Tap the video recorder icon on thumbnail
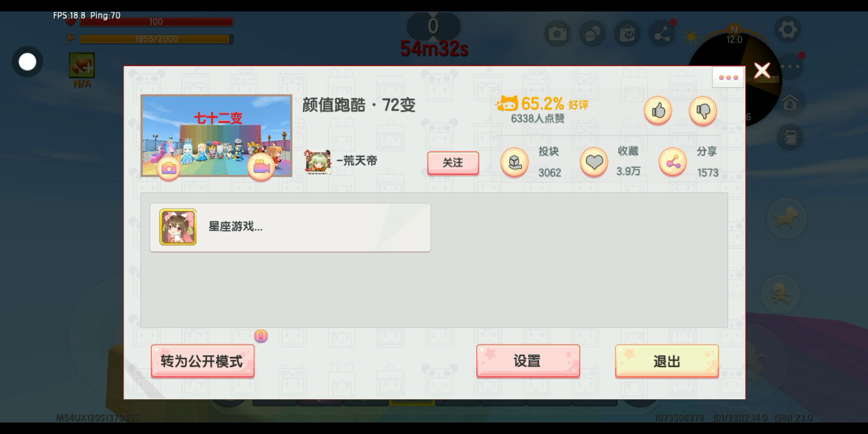 pos(261,167)
